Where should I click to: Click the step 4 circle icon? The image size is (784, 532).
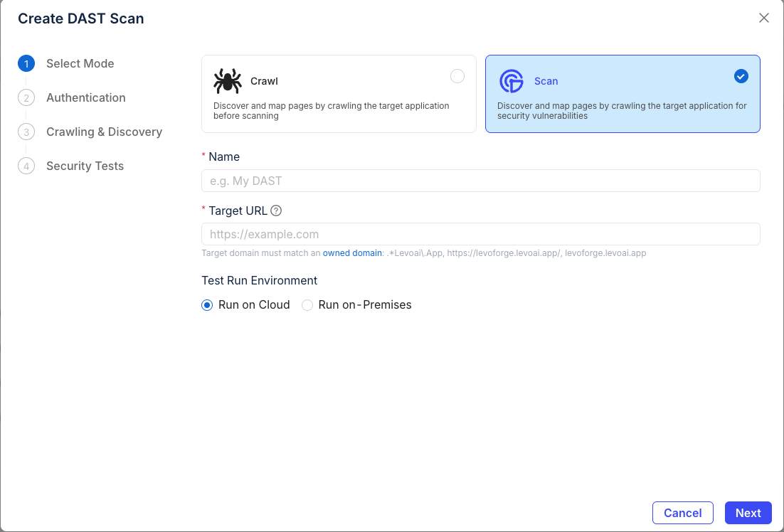coord(26,166)
